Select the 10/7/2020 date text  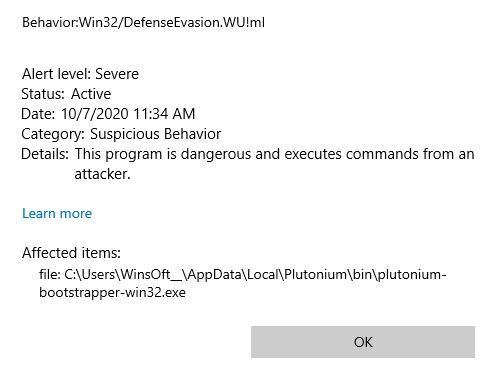[x=95, y=114]
